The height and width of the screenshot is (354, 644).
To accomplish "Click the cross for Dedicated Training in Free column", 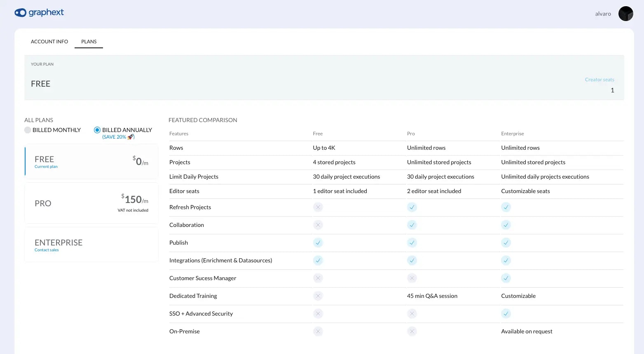I will pos(318,296).
